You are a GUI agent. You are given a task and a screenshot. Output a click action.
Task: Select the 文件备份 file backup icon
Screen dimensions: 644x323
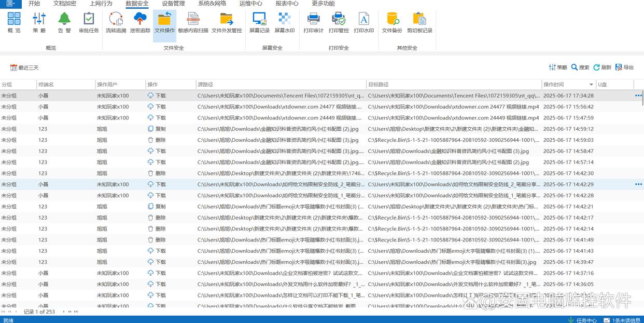[x=392, y=22]
